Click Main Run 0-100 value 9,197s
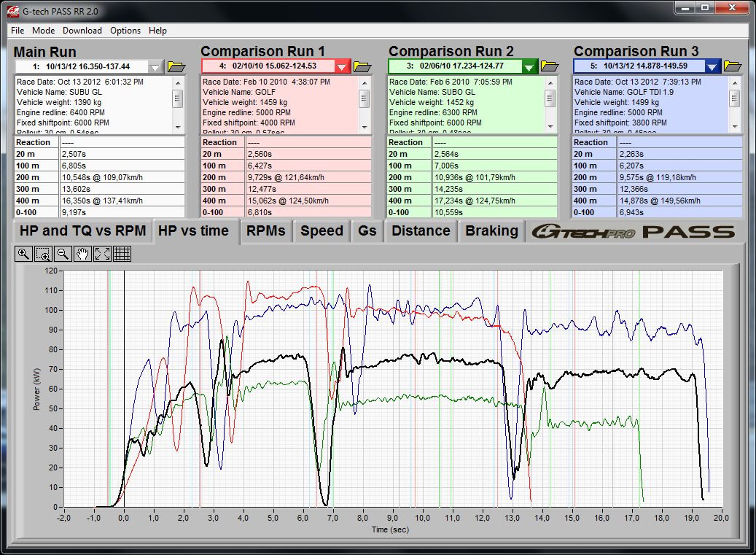 [122, 212]
